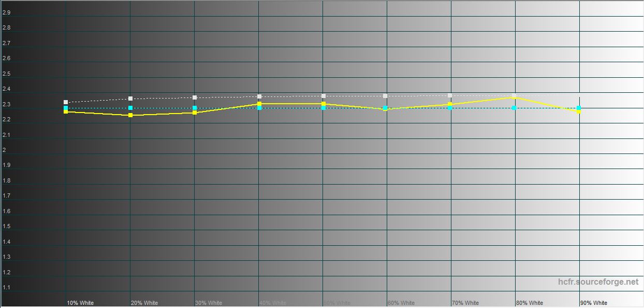This screenshot has width=644, height=308.
Task: Click the "20% White" x-axis label
Action: (x=144, y=303)
